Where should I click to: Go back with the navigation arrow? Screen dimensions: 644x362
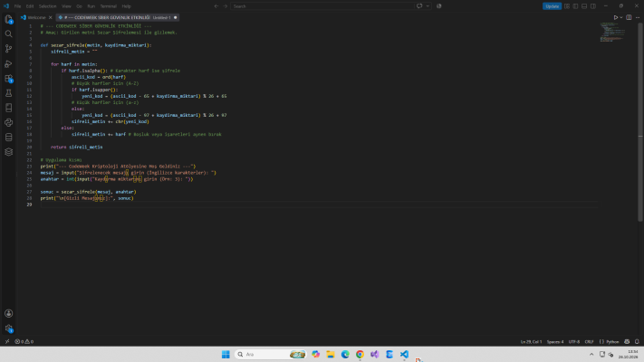click(x=216, y=6)
